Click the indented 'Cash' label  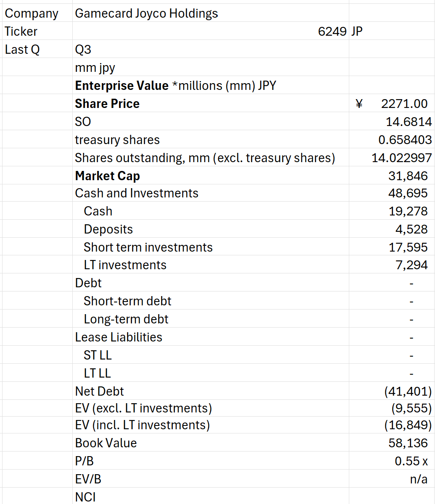tap(98, 211)
